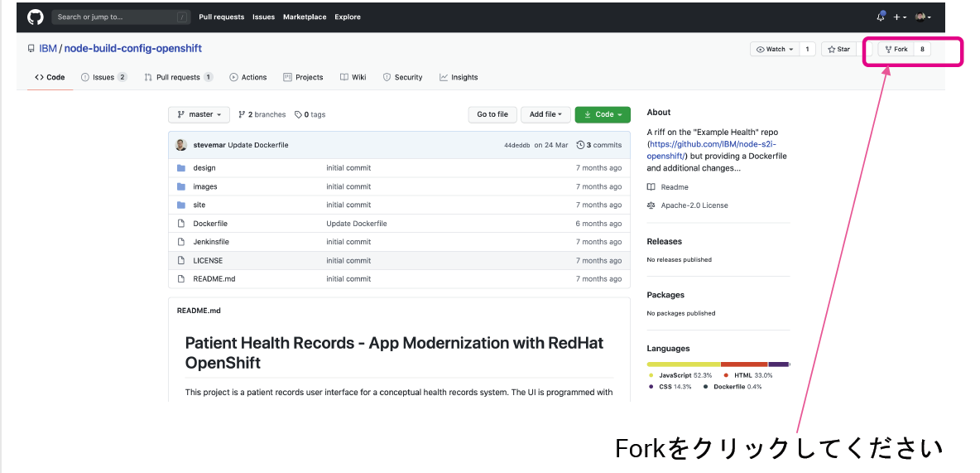This screenshot has height=473, width=980.
Task: Open the master branch dropdown
Action: click(199, 114)
